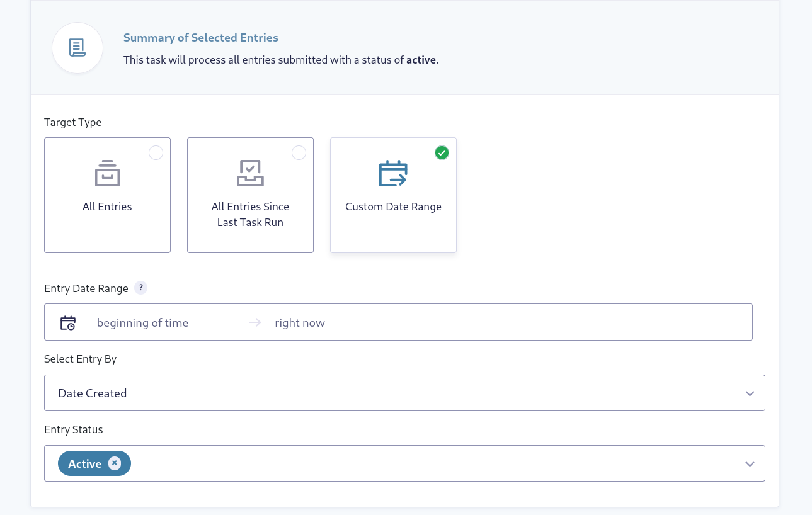Choose the All Entries target type card
The width and height of the screenshot is (812, 515).
point(107,195)
